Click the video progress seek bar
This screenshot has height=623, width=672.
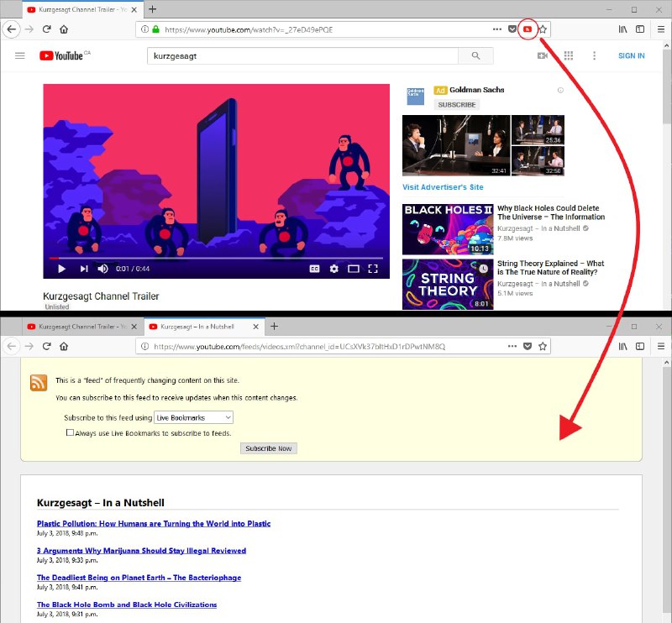215,255
